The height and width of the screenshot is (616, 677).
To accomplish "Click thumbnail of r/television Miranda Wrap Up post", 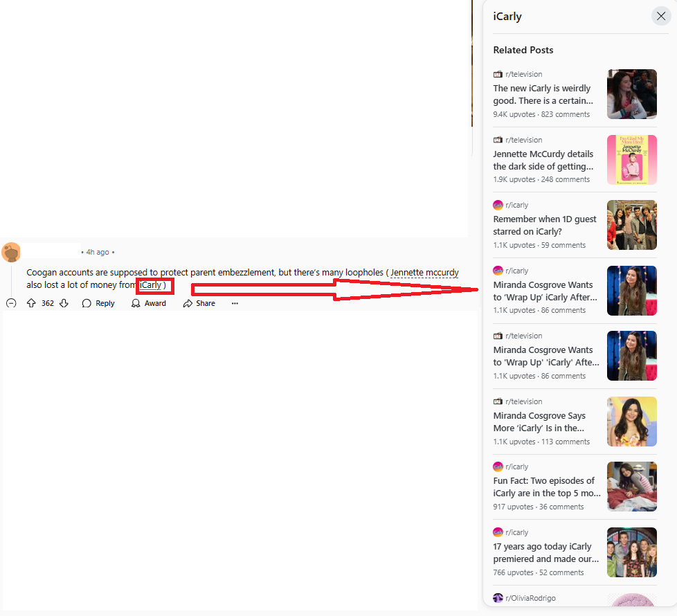I will [x=632, y=356].
